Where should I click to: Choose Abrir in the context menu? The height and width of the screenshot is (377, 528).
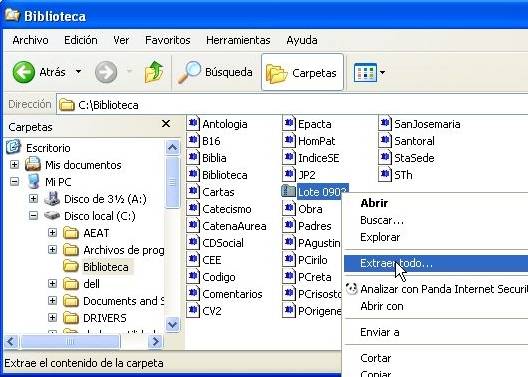(x=374, y=203)
